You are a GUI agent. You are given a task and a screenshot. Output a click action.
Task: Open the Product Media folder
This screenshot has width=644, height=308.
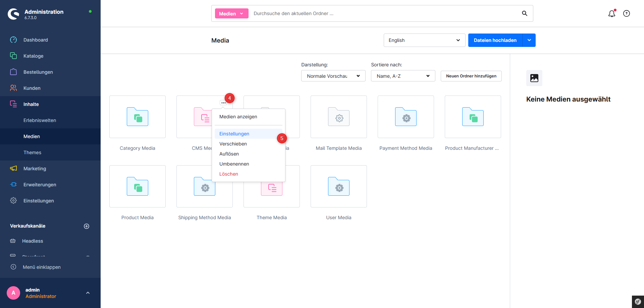click(138, 186)
